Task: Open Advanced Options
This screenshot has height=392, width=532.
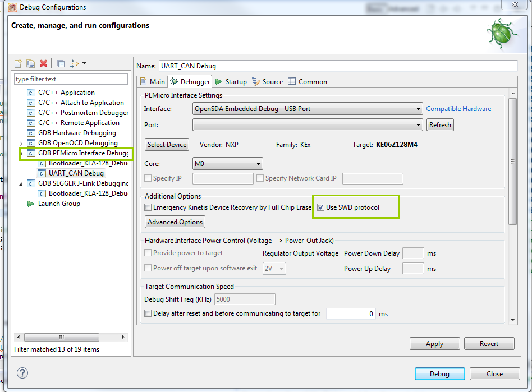Action: [175, 222]
